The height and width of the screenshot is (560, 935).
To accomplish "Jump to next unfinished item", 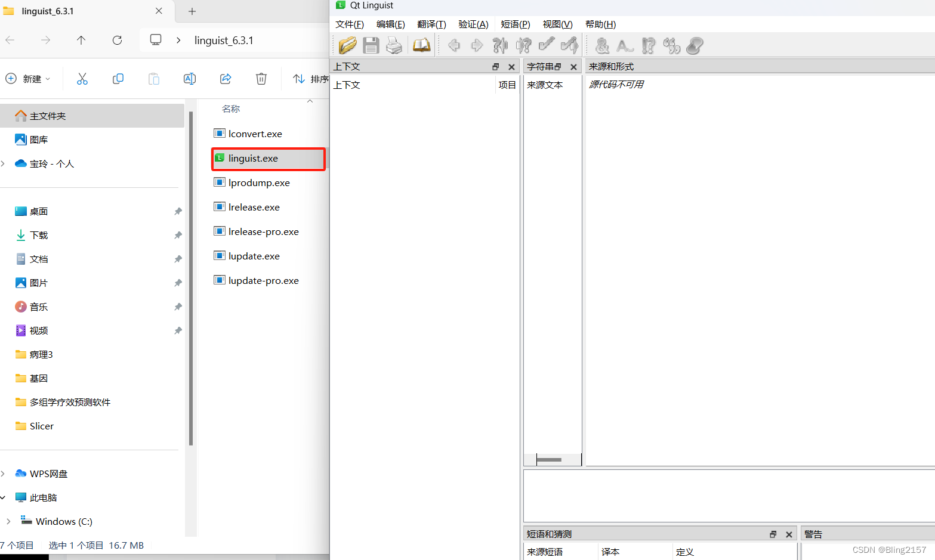I will (523, 45).
